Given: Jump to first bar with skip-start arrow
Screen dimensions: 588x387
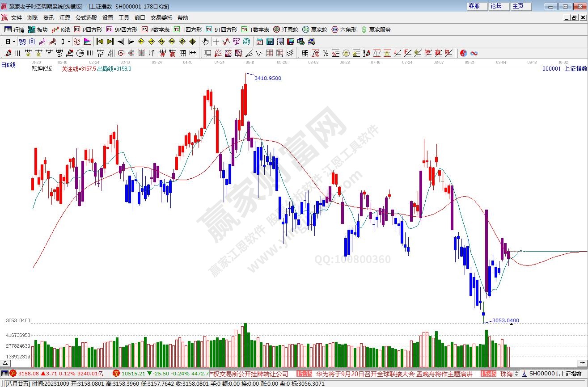Looking at the screenshot, I should (x=100, y=42).
